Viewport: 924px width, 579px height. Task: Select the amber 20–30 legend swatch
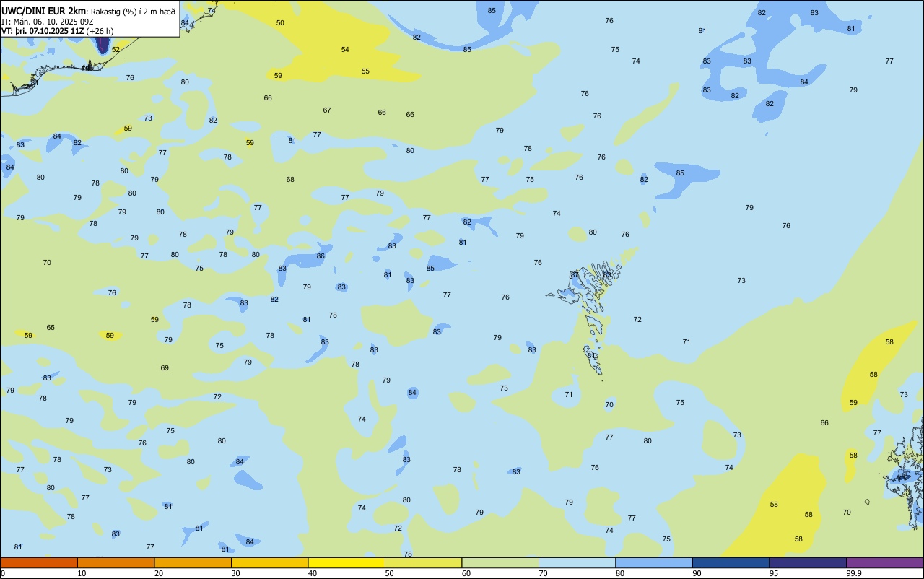193,562
